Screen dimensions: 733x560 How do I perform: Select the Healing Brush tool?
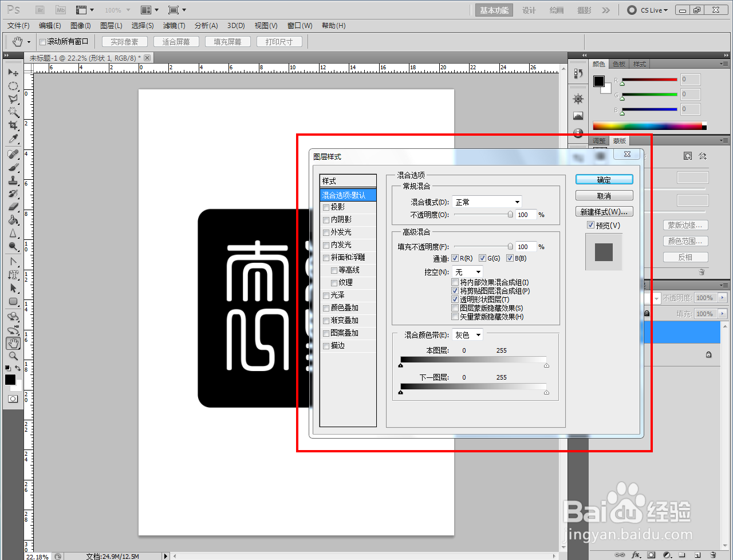coord(13,155)
